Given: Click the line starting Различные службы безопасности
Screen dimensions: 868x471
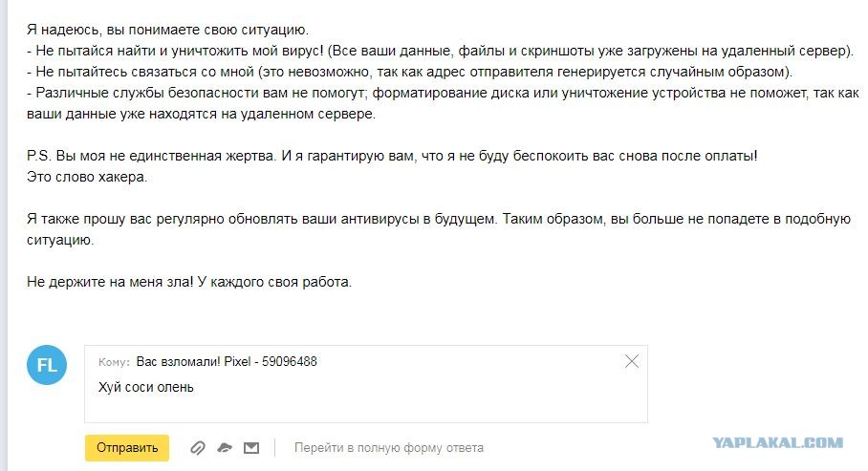Looking at the screenshot, I should [442, 93].
